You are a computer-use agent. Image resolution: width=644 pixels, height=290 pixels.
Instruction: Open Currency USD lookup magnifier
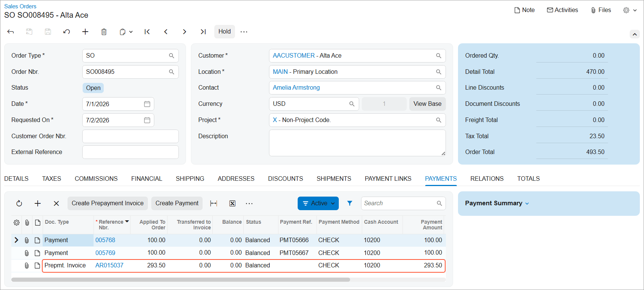352,104
